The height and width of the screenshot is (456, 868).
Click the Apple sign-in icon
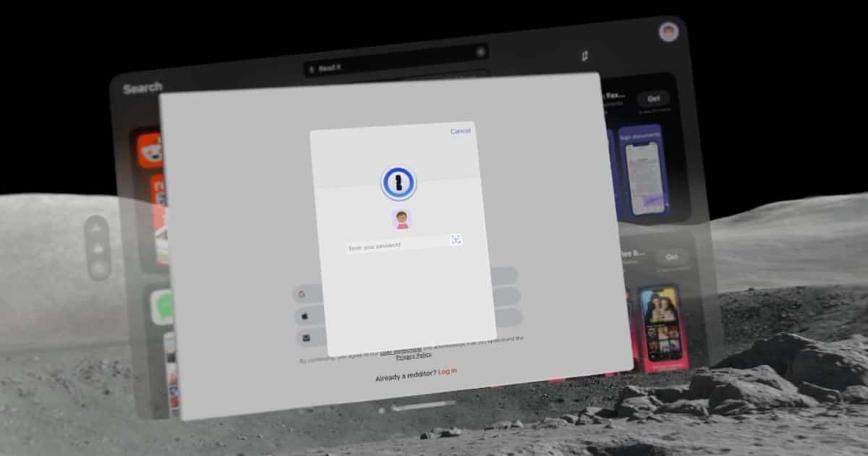point(303,316)
